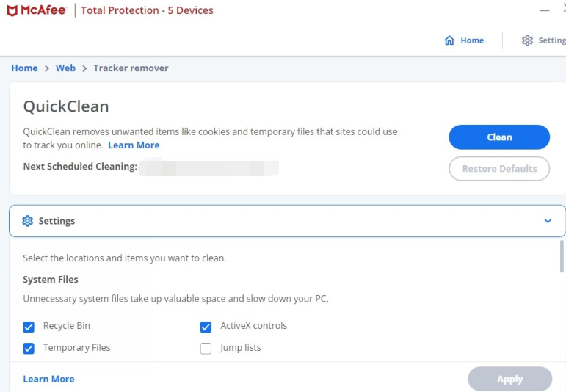Uncheck the Temporary Files checkbox

[x=29, y=349]
